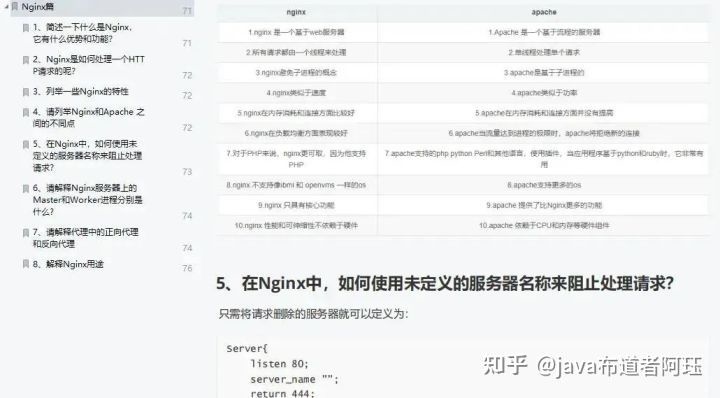Open bookmark 2、Nginx是如何处理一个HTTP请求的呢
Viewport: 720px width, 398px height.
click(x=89, y=65)
